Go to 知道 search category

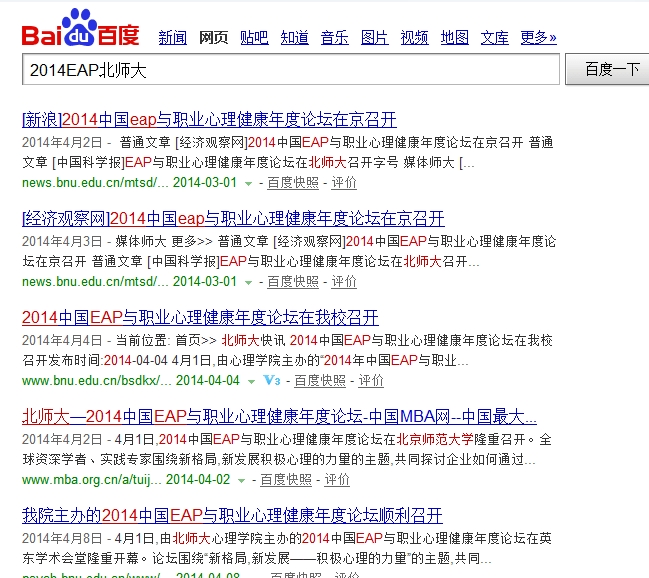294,38
